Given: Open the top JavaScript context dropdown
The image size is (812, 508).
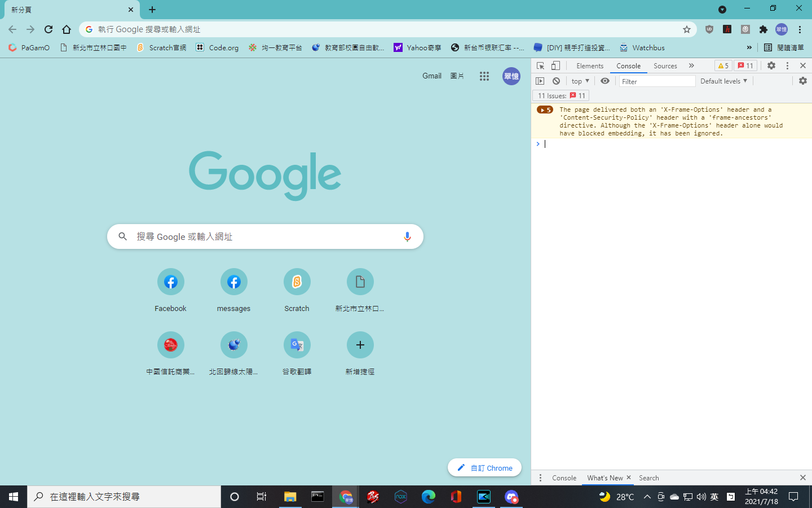Looking at the screenshot, I should pyautogui.click(x=580, y=81).
